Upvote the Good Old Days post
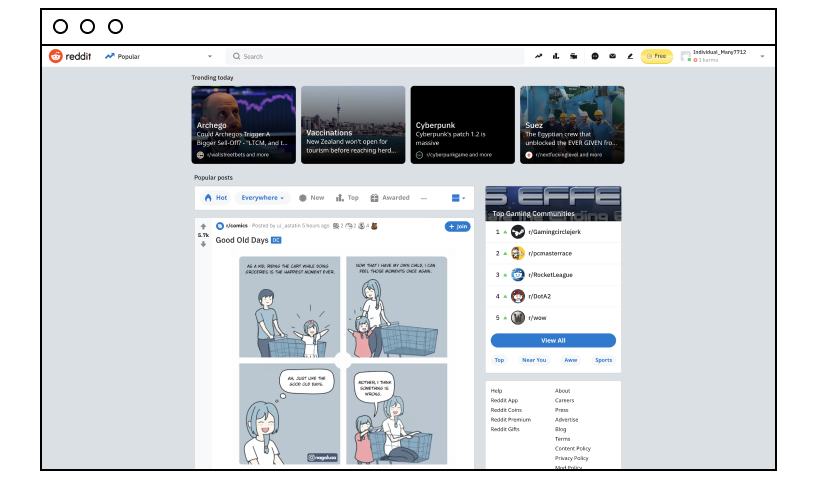This screenshot has width=818, height=479. [x=203, y=226]
